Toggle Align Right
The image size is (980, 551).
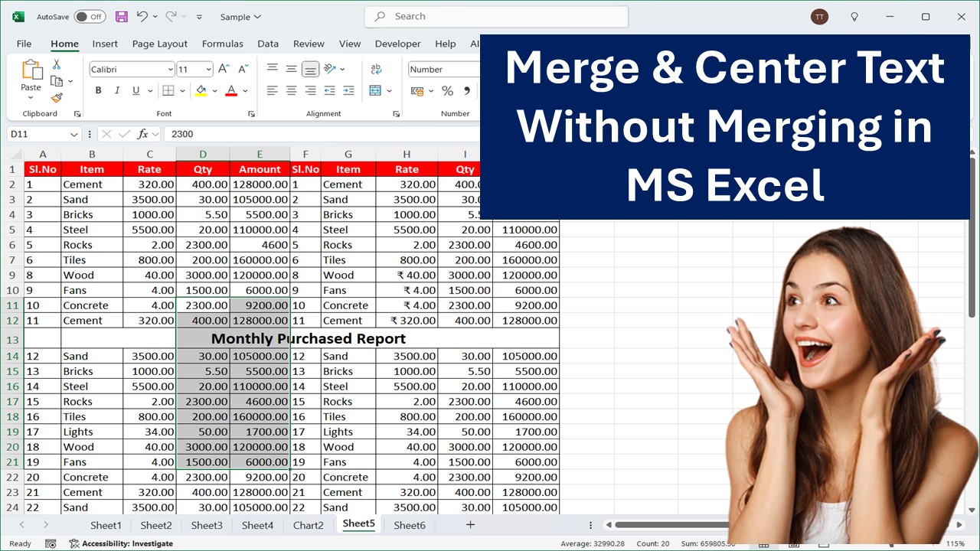tap(310, 90)
